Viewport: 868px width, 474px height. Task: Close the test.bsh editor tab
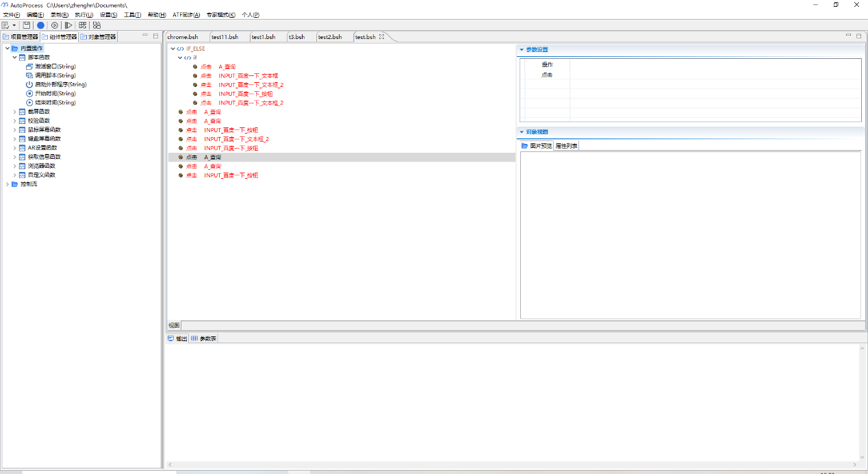click(x=382, y=37)
